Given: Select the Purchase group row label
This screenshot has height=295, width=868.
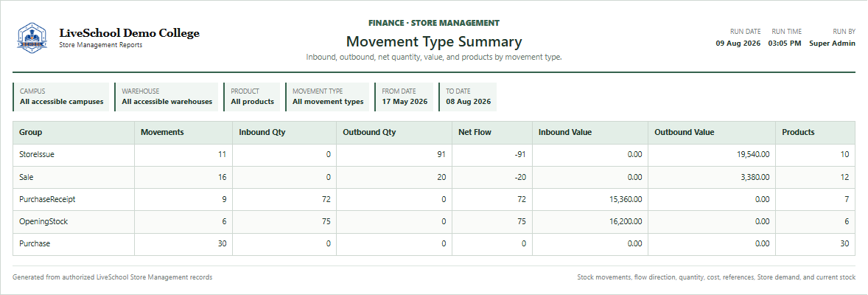Looking at the screenshot, I should click(x=35, y=243).
